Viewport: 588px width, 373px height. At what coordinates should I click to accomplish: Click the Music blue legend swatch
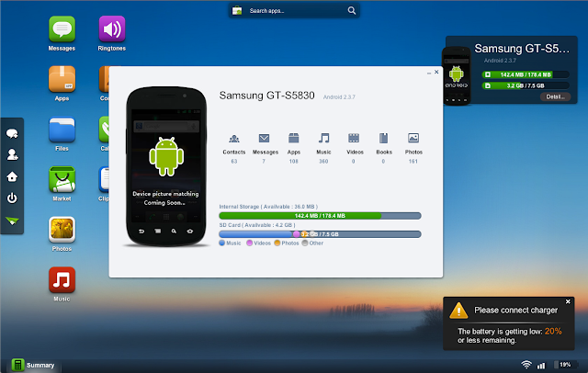tap(222, 243)
